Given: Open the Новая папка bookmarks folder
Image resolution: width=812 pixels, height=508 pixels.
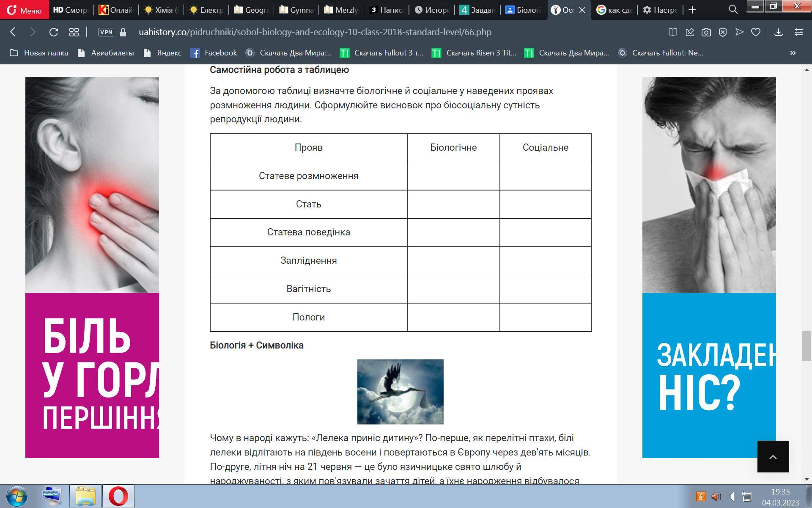Looking at the screenshot, I should tap(39, 53).
